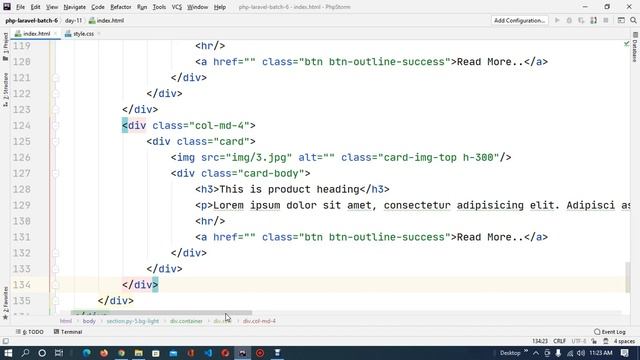The image size is (640, 360).
Task: Click the green inspection checkmark icon
Action: pyautogui.click(x=627, y=44)
